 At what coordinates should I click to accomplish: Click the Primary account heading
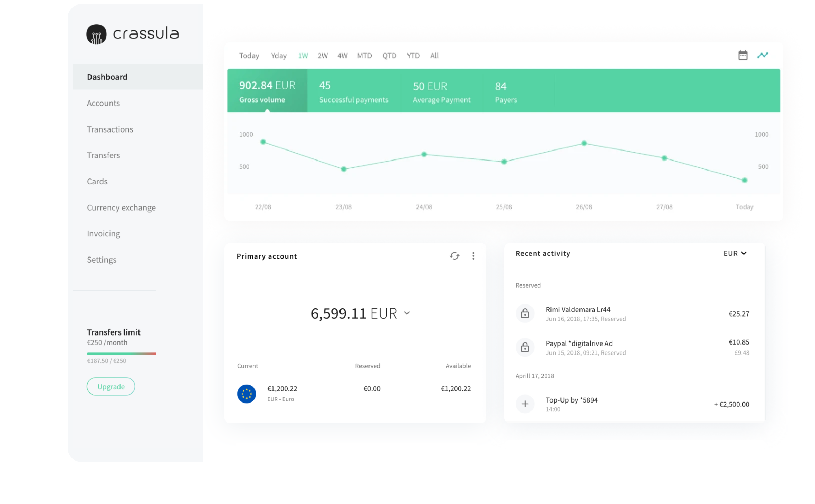tap(267, 256)
